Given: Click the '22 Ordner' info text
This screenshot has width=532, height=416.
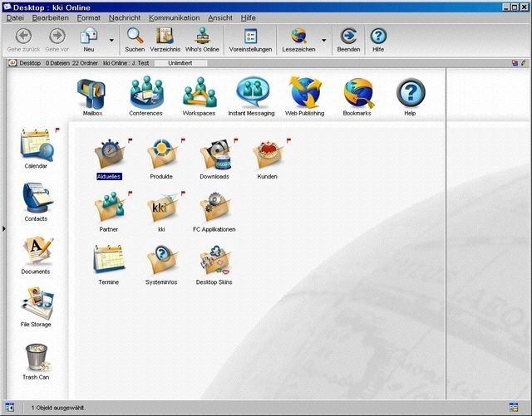Looking at the screenshot, I should 85,63.
